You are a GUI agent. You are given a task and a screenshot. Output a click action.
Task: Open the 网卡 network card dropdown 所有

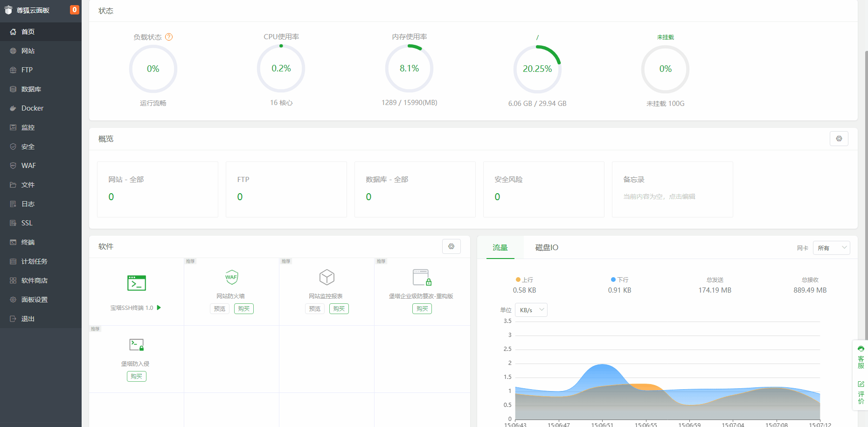pyautogui.click(x=831, y=248)
